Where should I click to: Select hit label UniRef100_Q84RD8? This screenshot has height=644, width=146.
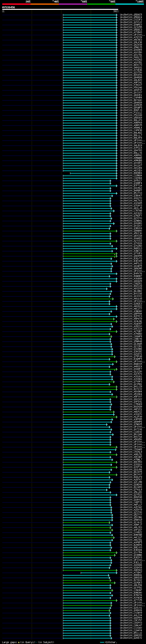tap(131, 77)
